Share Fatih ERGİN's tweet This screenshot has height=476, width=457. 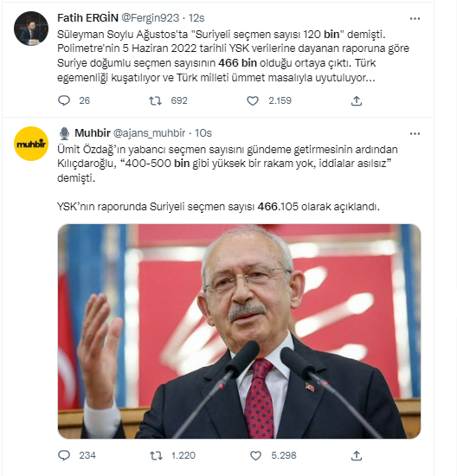click(x=357, y=100)
